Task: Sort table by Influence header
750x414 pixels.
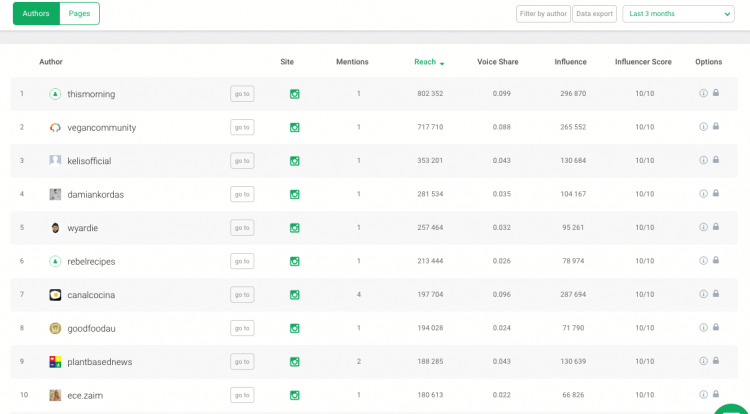Action: click(570, 62)
